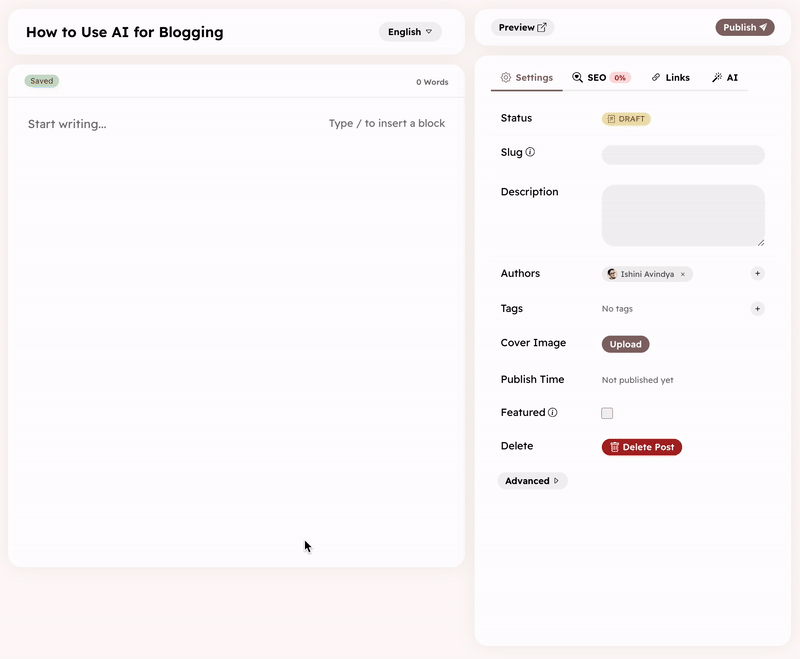Add an author with the plus icon
Image resolution: width=800 pixels, height=659 pixels.
757,273
